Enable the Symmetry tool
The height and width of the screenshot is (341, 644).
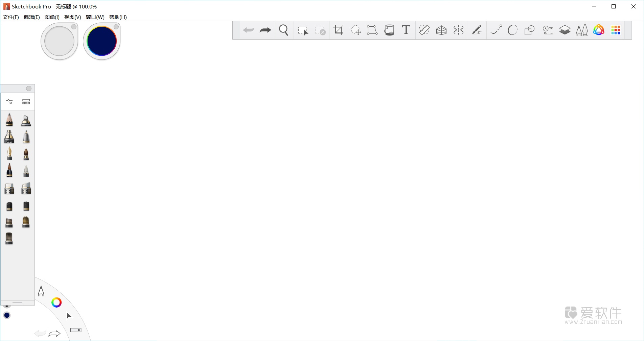point(458,30)
